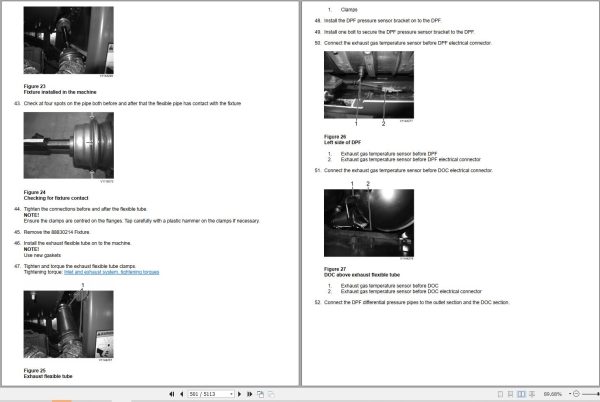Click the 'Left side of DPF' caption
The height and width of the screenshot is (402, 600).
(342, 142)
